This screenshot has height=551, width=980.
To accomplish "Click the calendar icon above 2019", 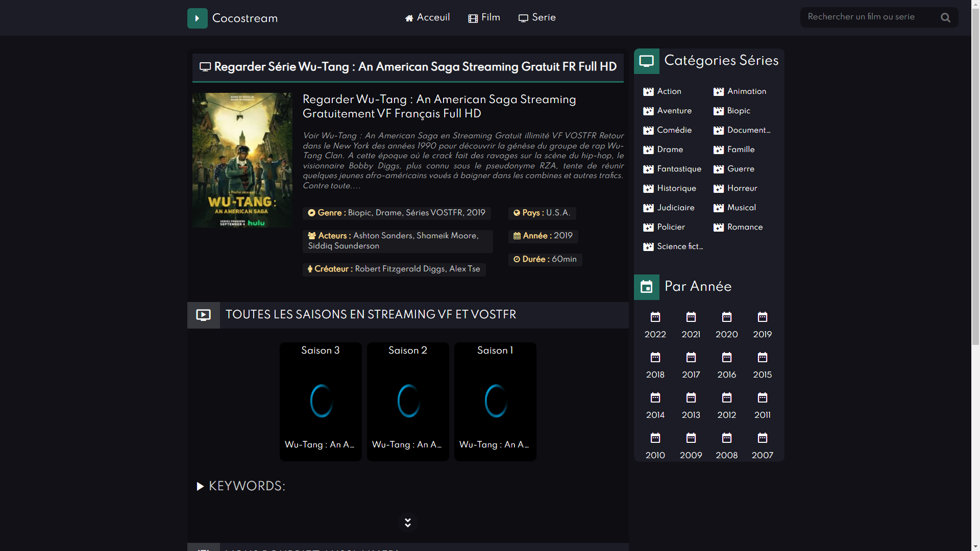I will pyautogui.click(x=763, y=317).
